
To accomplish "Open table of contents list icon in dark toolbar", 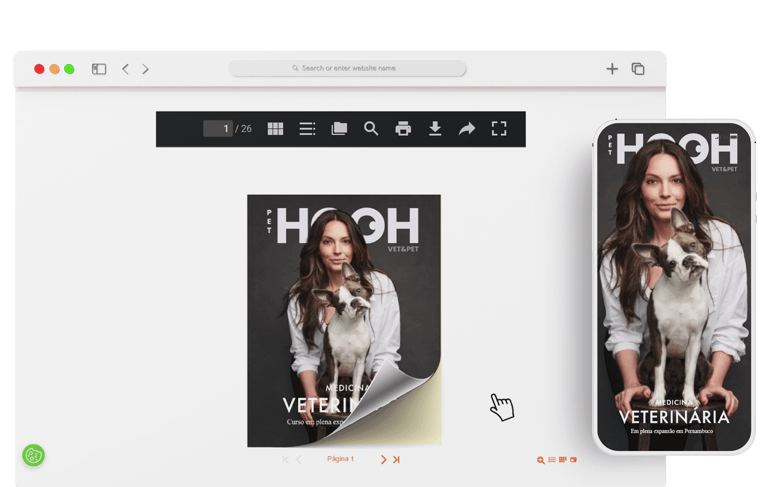I will (307, 128).
